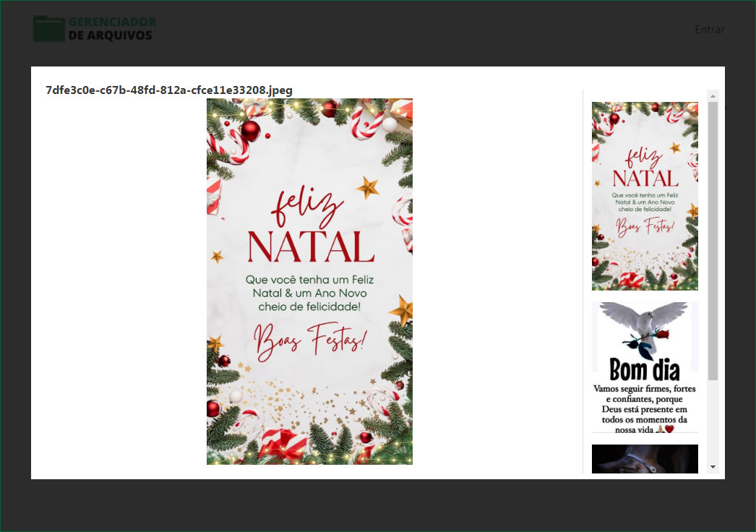Click the 'NATAL' text in sidebar thumbnail
The height and width of the screenshot is (532, 756).
645,178
